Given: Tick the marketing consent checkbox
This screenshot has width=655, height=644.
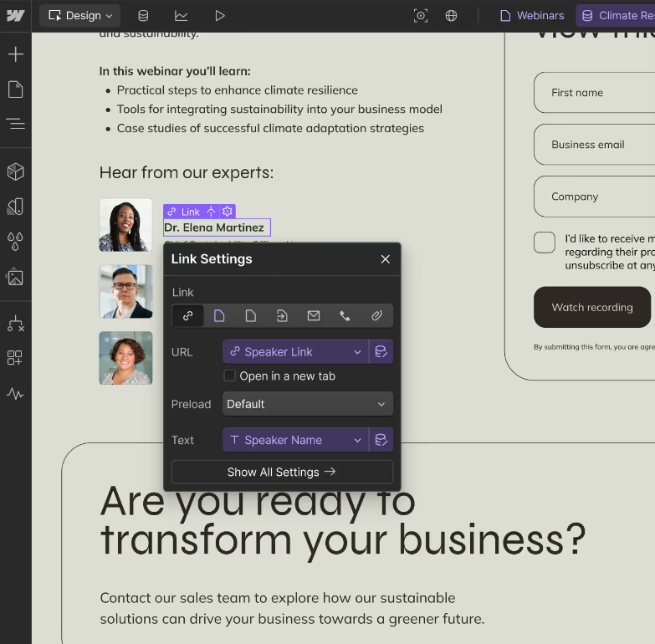Looking at the screenshot, I should [x=545, y=243].
